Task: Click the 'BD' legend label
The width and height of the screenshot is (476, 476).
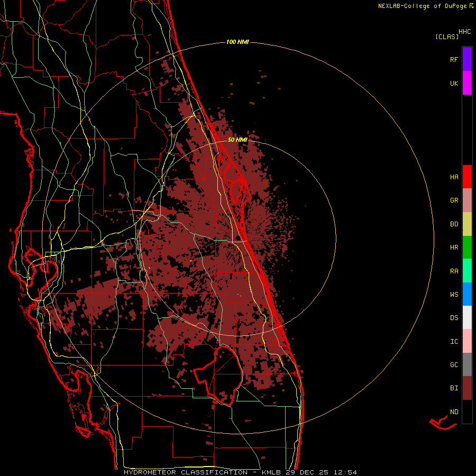Action: coord(454,224)
